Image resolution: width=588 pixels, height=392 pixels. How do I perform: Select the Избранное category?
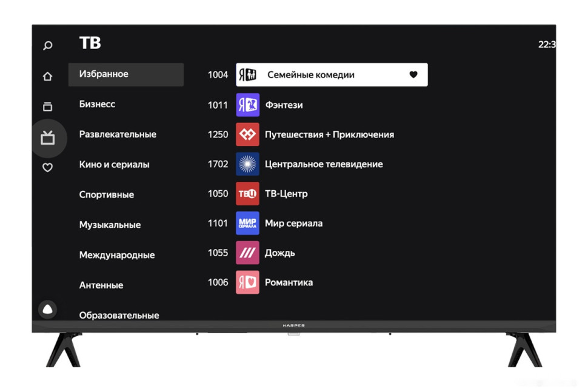[125, 75]
